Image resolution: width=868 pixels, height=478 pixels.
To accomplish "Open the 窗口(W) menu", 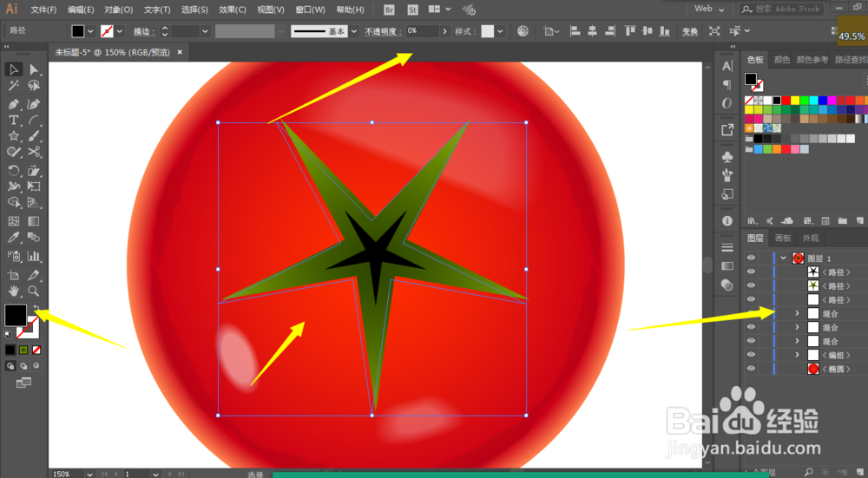I will tap(310, 10).
